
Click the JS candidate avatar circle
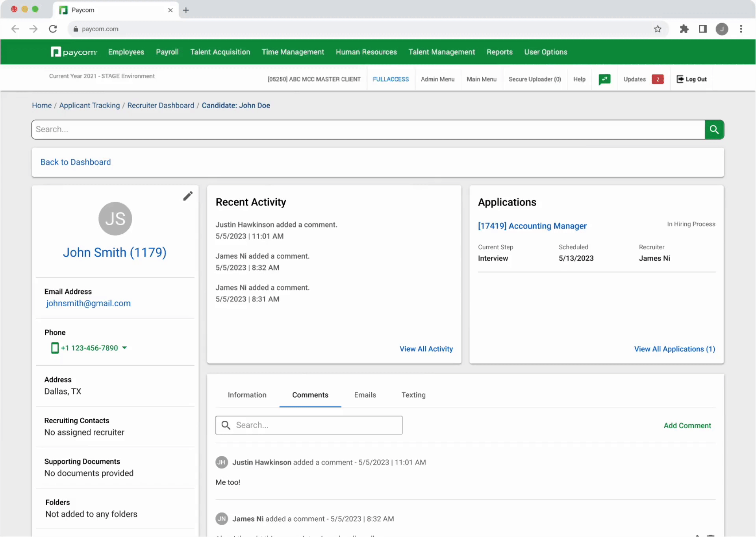click(x=115, y=219)
